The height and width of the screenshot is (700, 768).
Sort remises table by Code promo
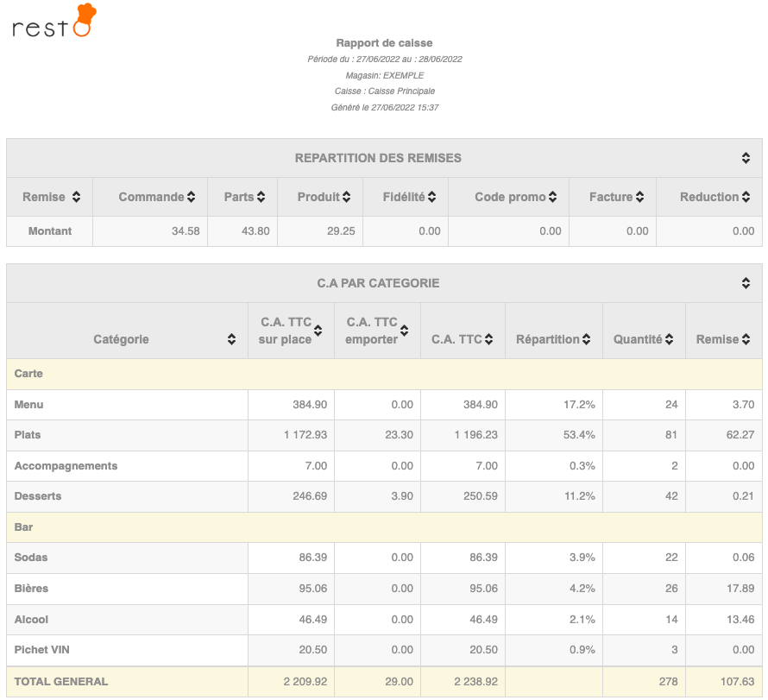pyautogui.click(x=552, y=198)
